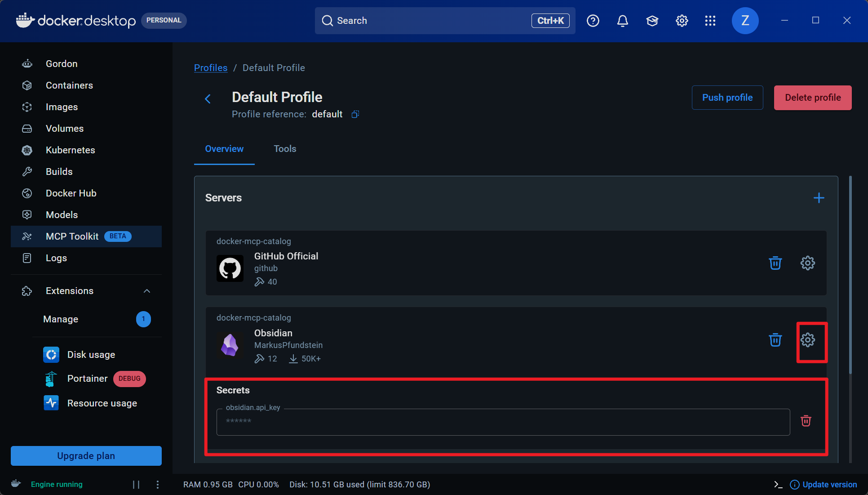Delete the GitHub Official server

point(775,263)
